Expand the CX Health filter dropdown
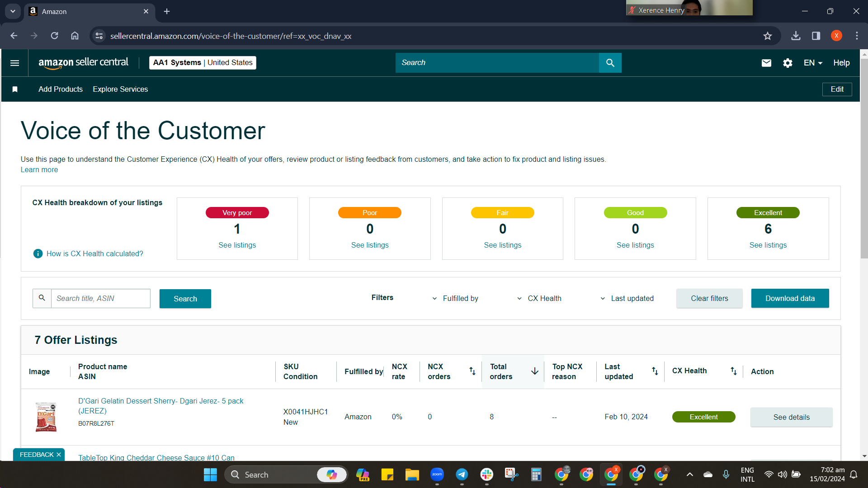The image size is (868, 488). pyautogui.click(x=539, y=298)
